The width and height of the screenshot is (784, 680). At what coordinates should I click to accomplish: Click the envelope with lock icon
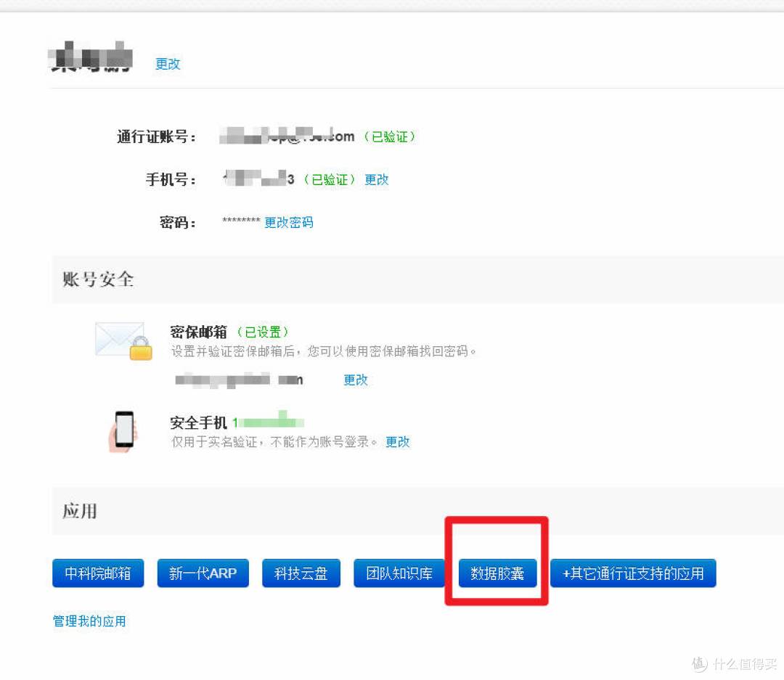(123, 341)
